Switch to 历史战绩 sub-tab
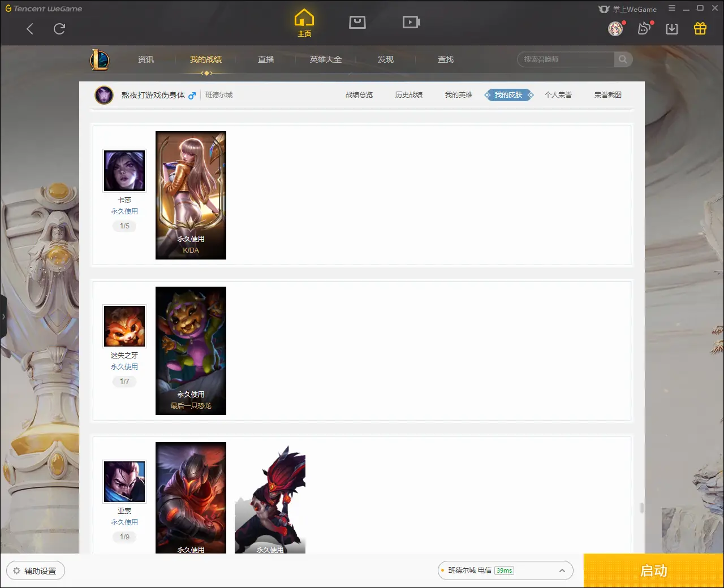The image size is (724, 588). point(409,95)
